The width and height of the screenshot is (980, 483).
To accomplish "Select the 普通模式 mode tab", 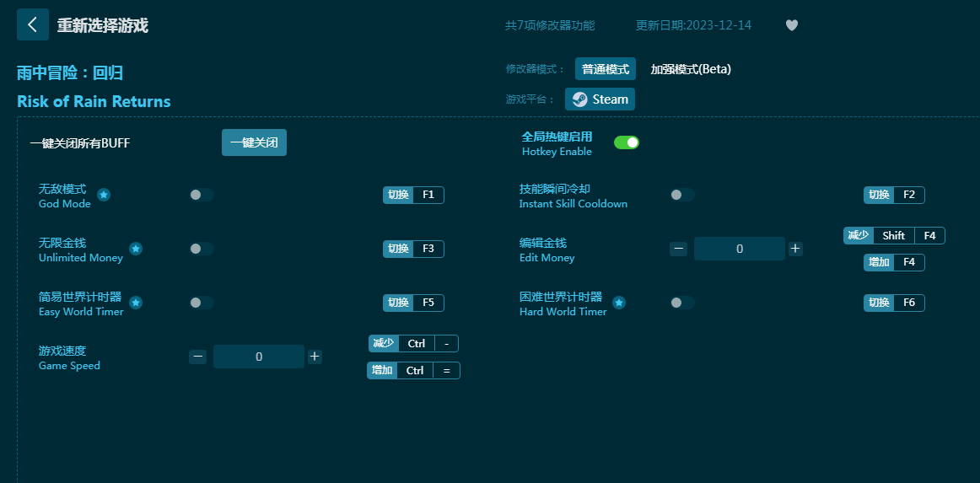I will [x=606, y=69].
